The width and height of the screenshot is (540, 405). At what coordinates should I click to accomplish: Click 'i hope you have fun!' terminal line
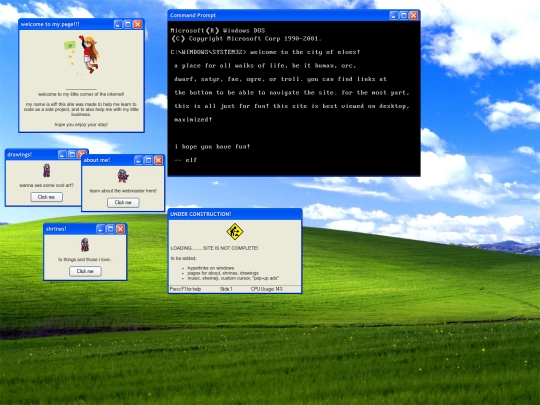(212, 146)
